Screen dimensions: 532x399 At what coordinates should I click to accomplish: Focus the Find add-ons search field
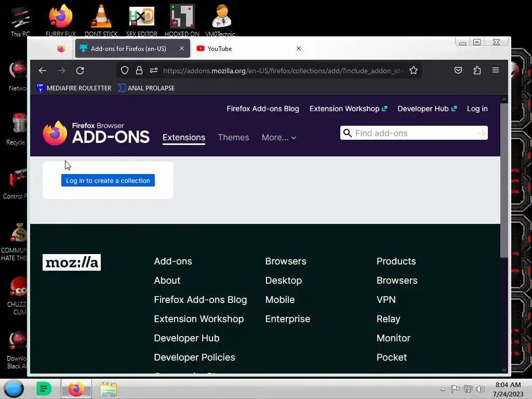coord(414,133)
